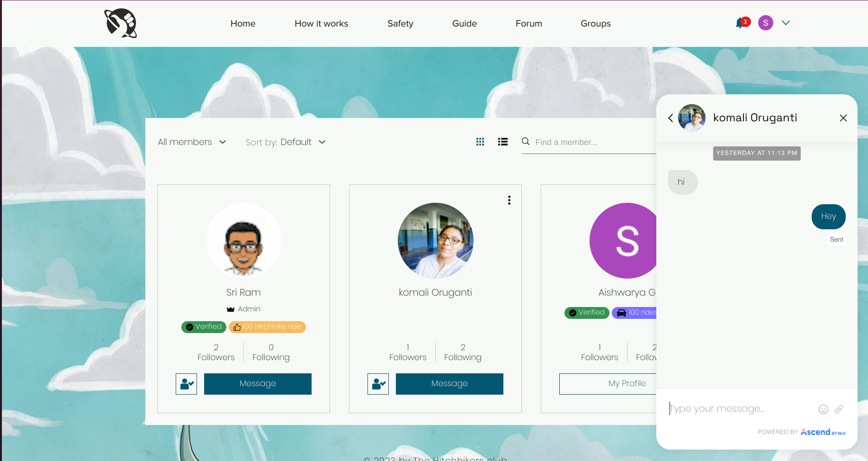Expand the account menu chevron

click(x=786, y=23)
